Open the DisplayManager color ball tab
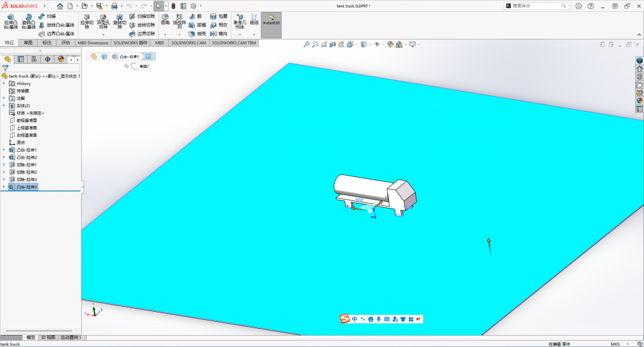Screen dimensions: 644x347 pos(61,59)
